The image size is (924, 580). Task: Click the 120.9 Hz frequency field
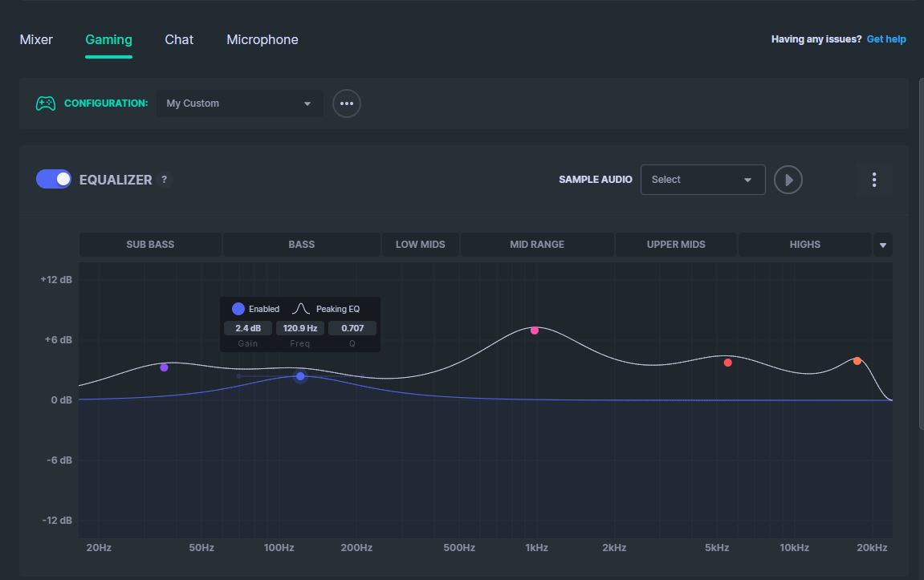(x=300, y=328)
